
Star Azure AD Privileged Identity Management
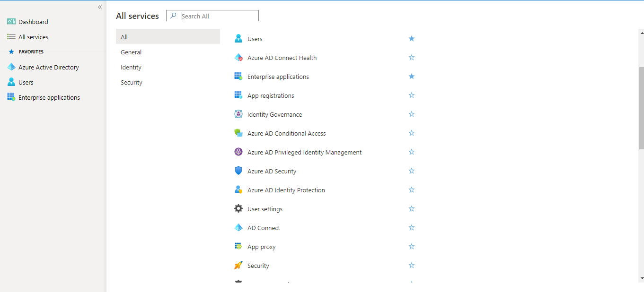coord(412,152)
